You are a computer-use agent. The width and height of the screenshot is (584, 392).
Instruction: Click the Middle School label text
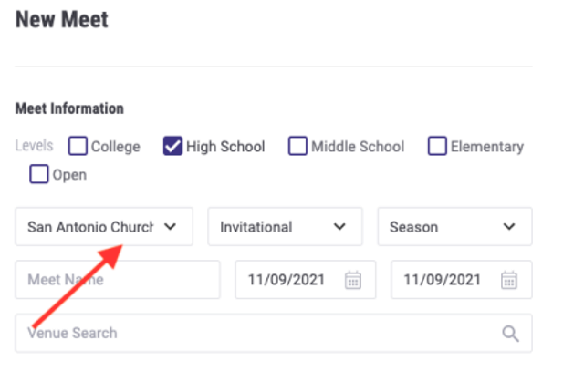pyautogui.click(x=358, y=146)
